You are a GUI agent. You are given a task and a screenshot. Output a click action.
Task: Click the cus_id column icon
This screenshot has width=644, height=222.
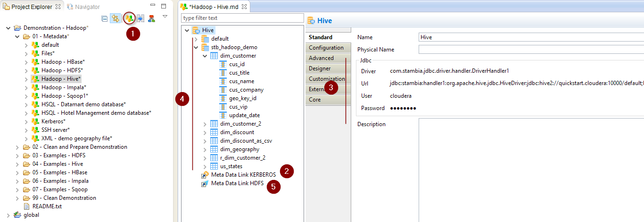223,64
